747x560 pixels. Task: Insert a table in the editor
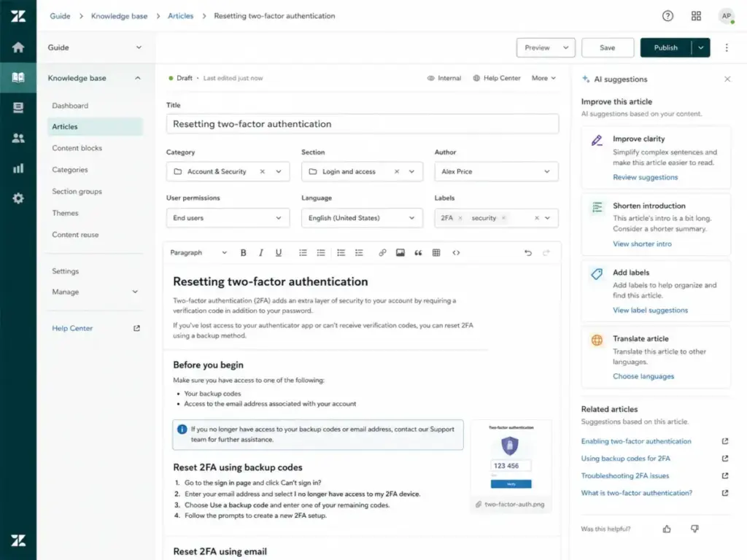coord(436,253)
